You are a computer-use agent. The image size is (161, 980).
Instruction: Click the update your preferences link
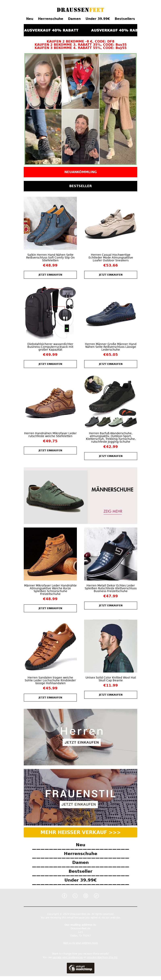click(x=68, y=958)
